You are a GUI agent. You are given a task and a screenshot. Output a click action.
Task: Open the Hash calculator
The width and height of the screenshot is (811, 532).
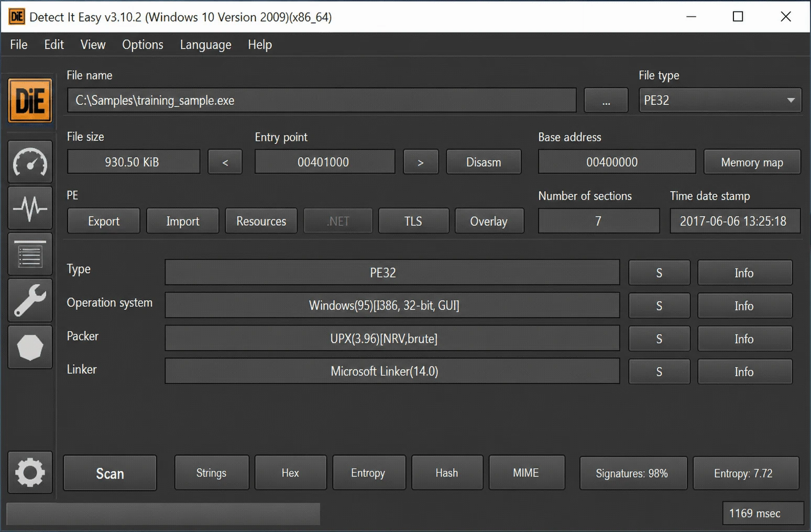click(x=447, y=473)
